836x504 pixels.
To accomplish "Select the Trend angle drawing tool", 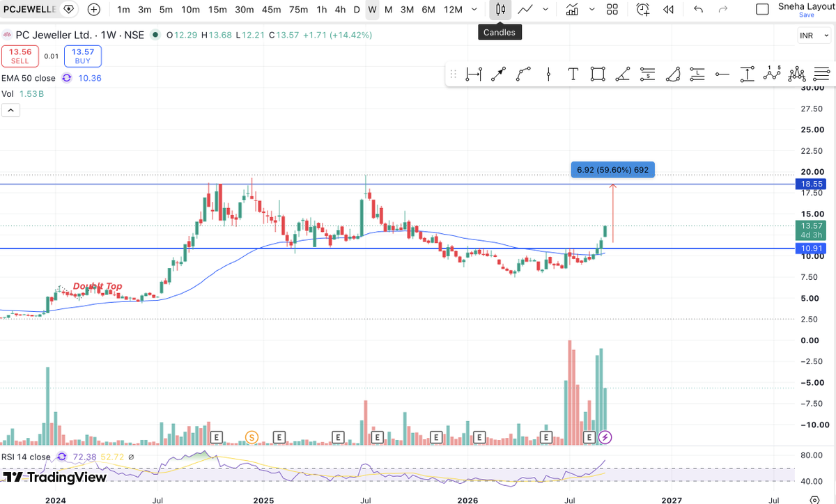I will (623, 74).
